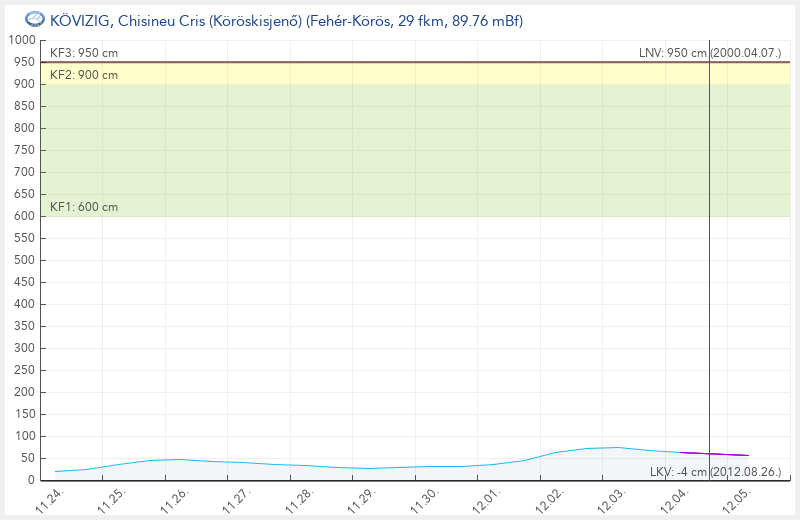800x520 pixels.
Task: Click the KF1: 600 cm label
Action: [x=84, y=207]
